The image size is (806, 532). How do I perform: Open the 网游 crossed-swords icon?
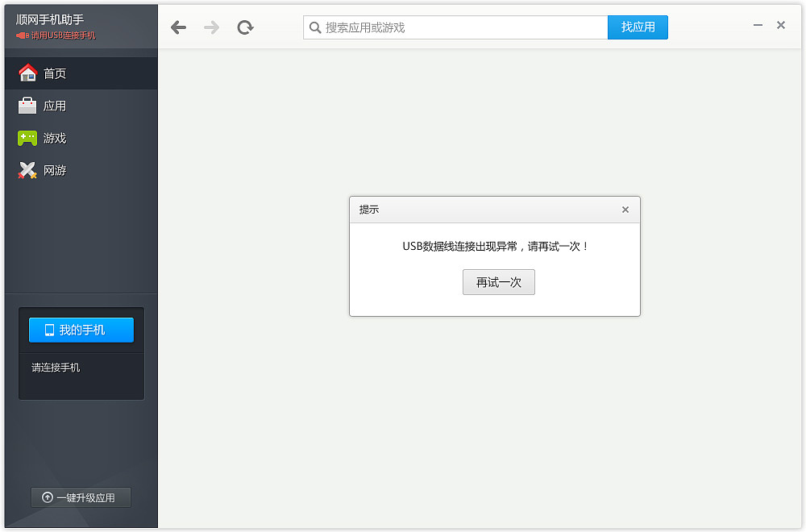pos(27,170)
